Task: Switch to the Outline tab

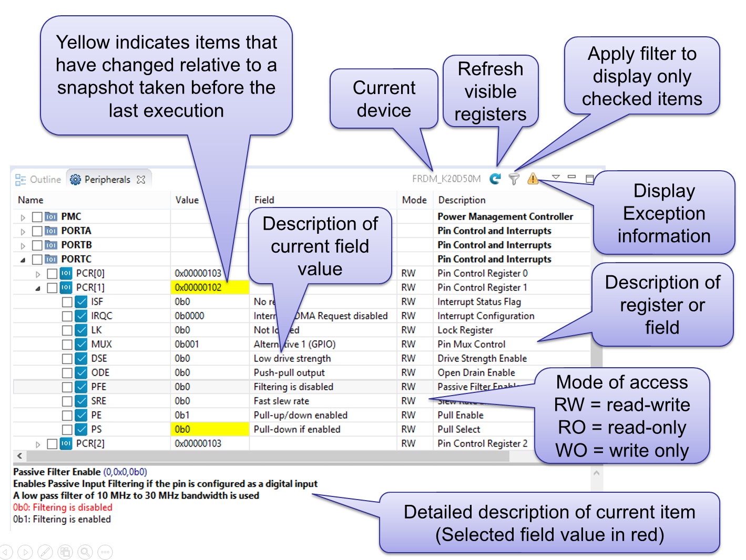Action: point(38,180)
